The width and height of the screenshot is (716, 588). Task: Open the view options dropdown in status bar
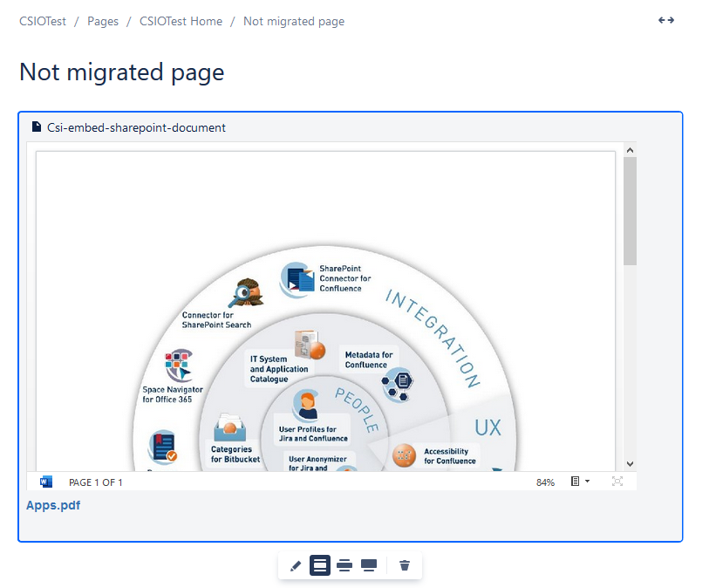pyautogui.click(x=580, y=482)
